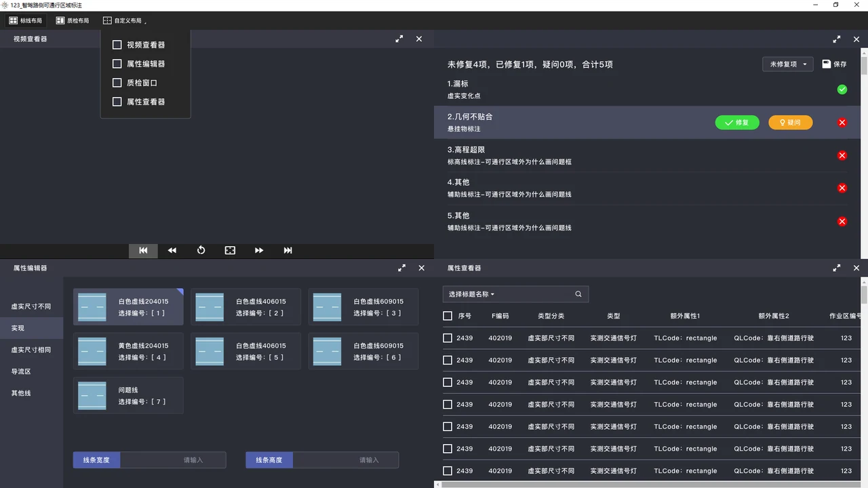868x488 pixels.
Task: Tick the 属性查看器 layout checkbox
Action: tap(117, 102)
